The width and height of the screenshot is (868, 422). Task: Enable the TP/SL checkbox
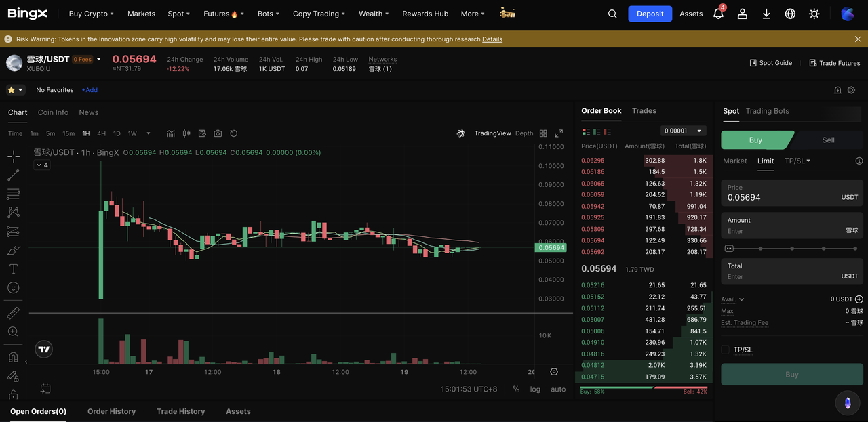pos(726,350)
